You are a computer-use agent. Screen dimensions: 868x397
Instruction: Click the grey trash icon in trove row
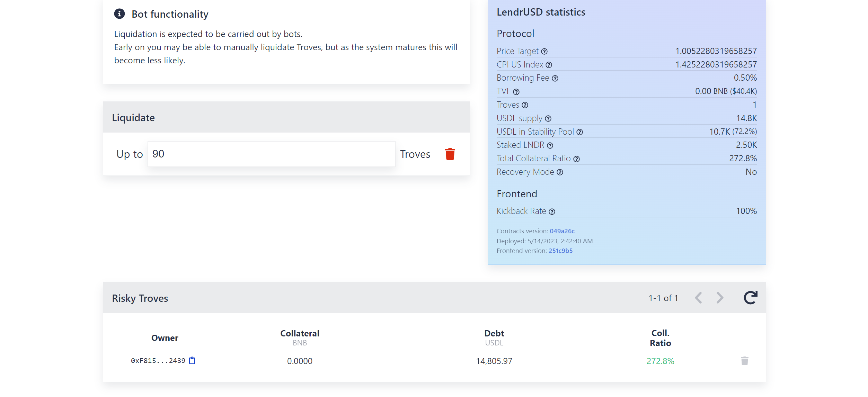click(x=744, y=361)
